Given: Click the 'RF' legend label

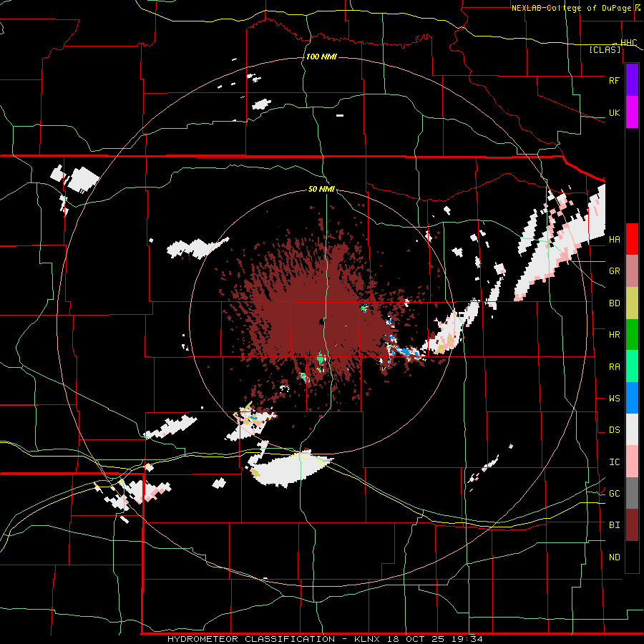Looking at the screenshot, I should click(614, 80).
